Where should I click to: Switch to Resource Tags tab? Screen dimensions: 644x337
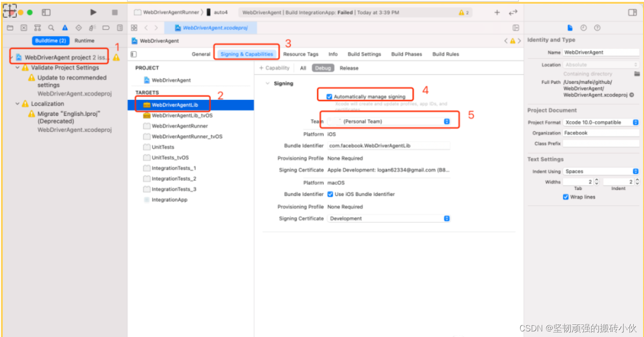pos(301,54)
